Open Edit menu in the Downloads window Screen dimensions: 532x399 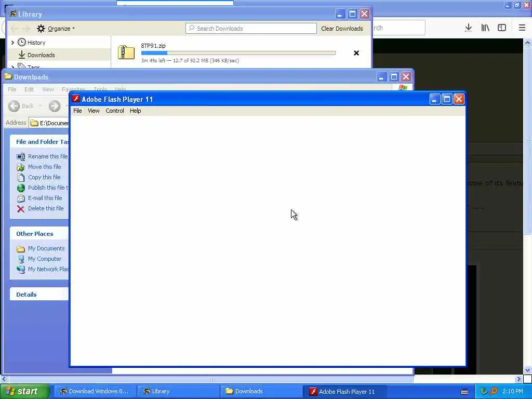[x=29, y=89]
